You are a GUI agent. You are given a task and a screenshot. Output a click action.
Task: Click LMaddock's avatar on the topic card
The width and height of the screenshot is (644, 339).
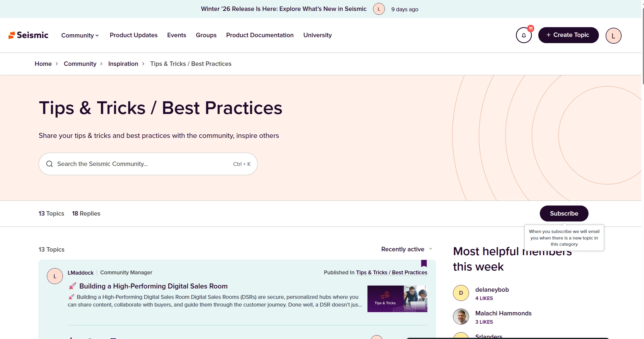pyautogui.click(x=55, y=276)
